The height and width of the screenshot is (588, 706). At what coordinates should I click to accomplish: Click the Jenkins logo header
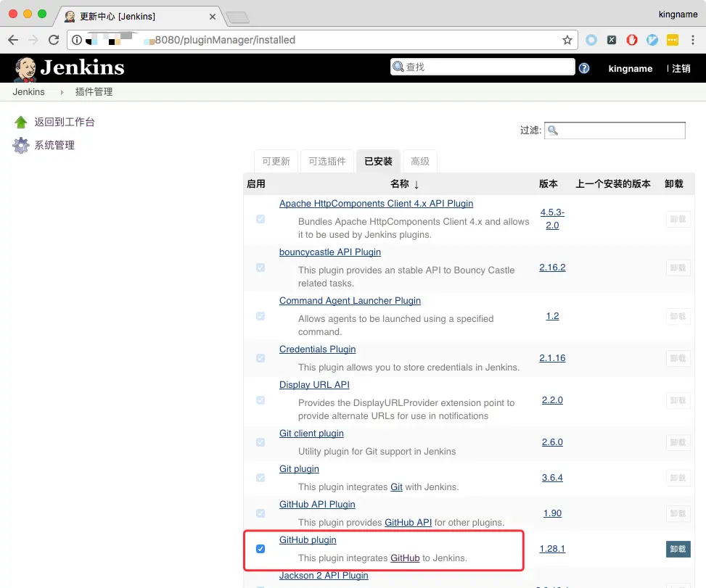tap(68, 68)
